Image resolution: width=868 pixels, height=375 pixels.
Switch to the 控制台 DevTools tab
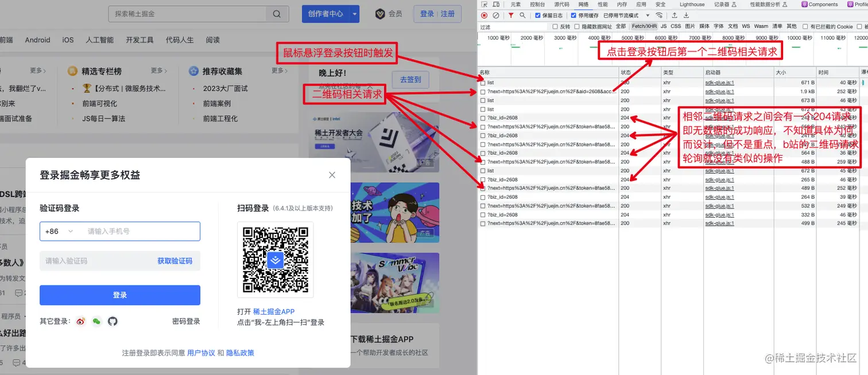click(x=537, y=4)
